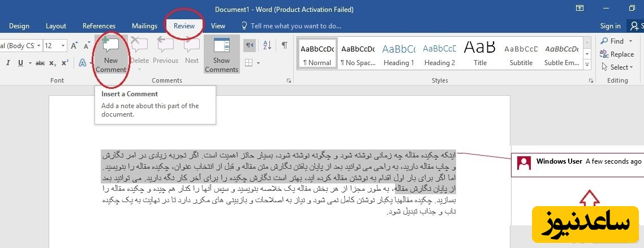644x248 pixels.
Task: Decrease font size with Shrink Font
Action: pyautogui.click(x=87, y=45)
